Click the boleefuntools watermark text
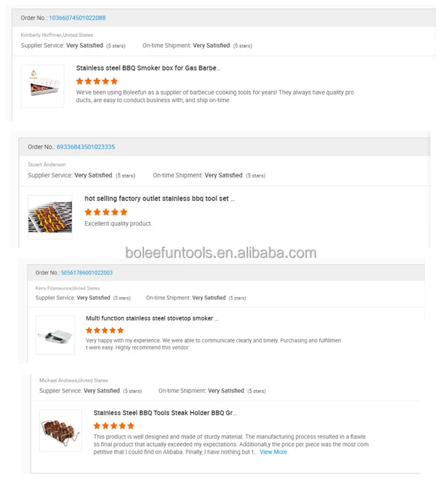441x504 pixels. pyautogui.click(x=220, y=252)
